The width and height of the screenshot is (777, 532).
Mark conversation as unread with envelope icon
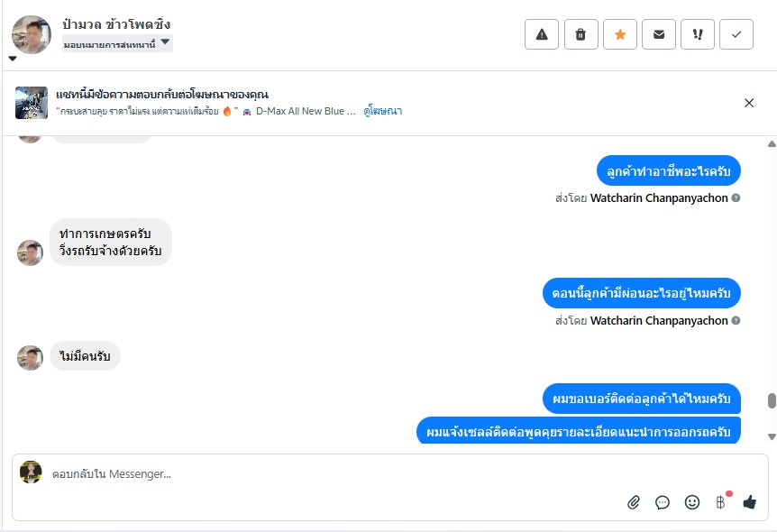coord(659,34)
